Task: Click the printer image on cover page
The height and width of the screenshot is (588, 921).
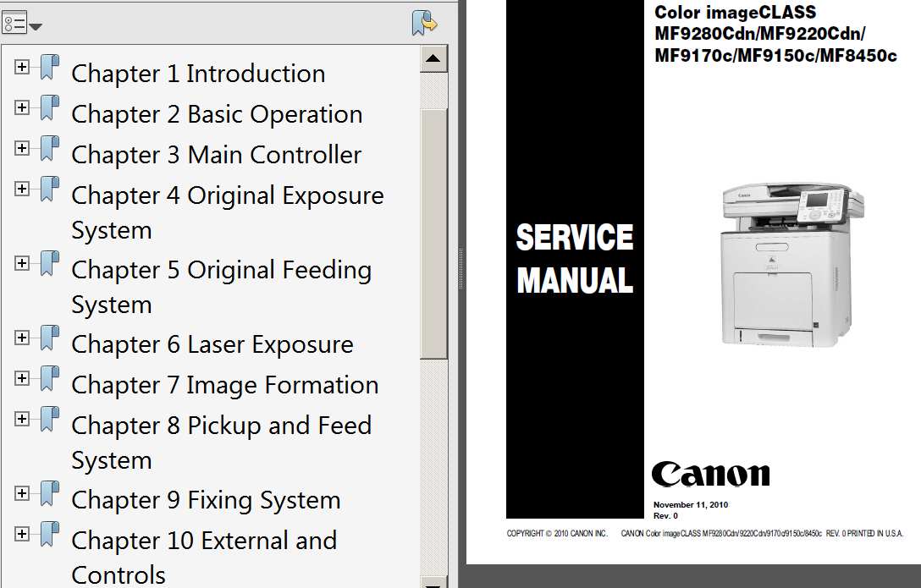Action: (x=792, y=263)
